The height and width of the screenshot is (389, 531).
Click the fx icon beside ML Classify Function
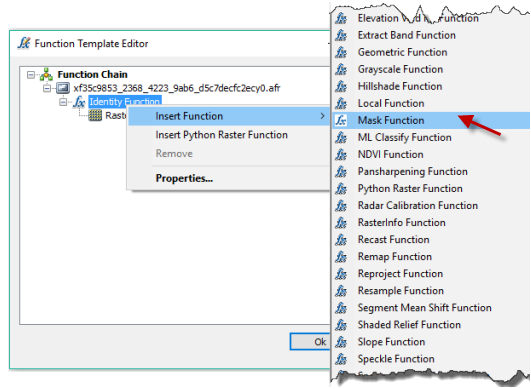pos(341,137)
